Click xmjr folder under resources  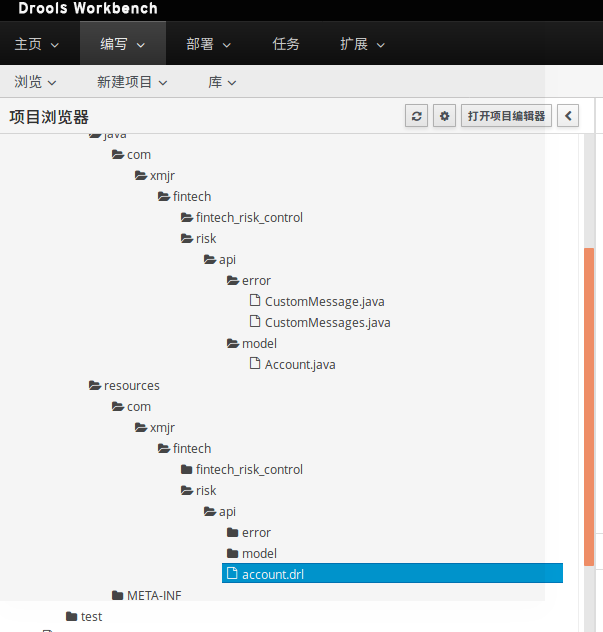coord(155,428)
